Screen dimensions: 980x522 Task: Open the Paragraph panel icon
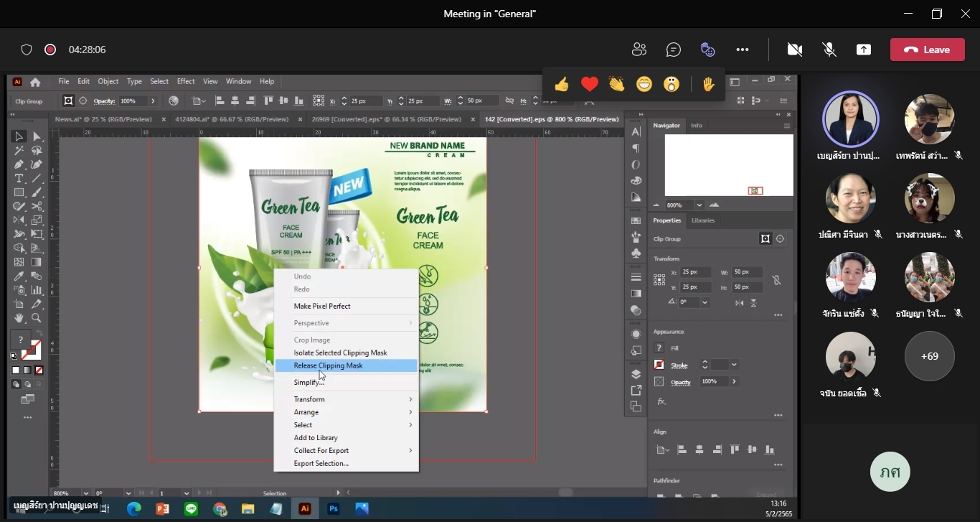click(x=636, y=148)
